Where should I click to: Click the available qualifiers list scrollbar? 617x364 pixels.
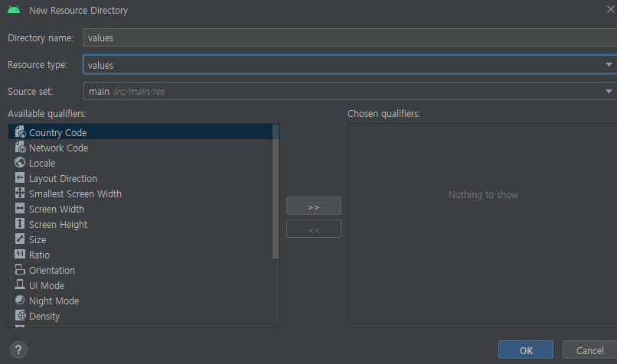click(x=276, y=192)
